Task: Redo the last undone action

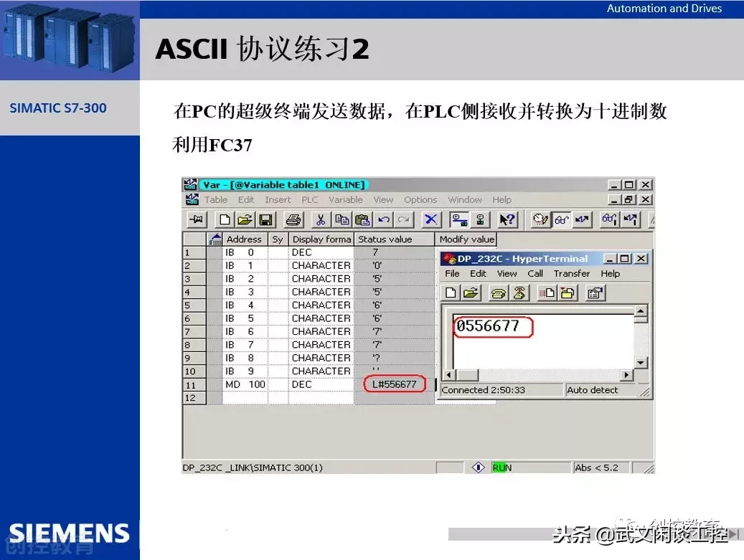Action: click(404, 219)
